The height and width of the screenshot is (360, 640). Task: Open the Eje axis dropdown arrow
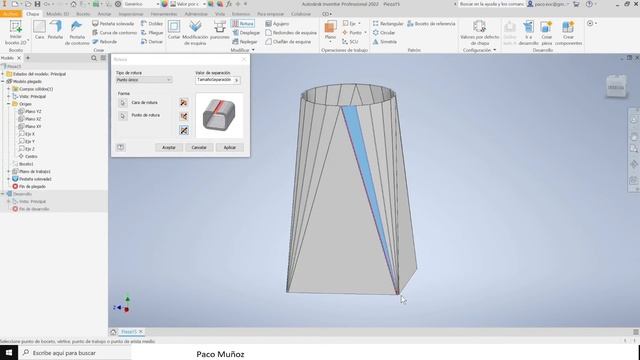pyautogui.click(x=359, y=24)
